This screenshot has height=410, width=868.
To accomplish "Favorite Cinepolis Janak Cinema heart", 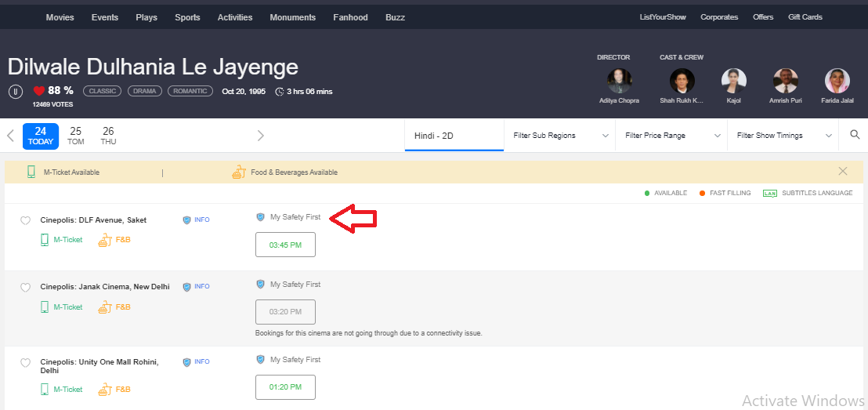I will pyautogui.click(x=25, y=288).
